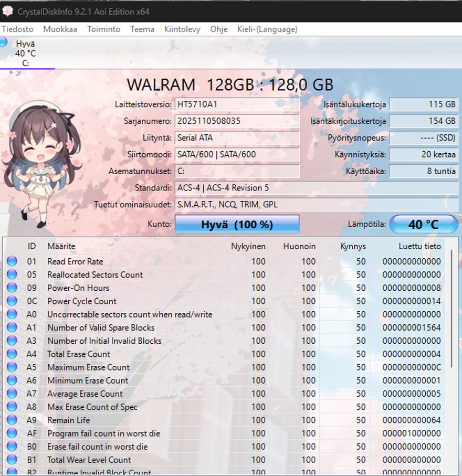Open the Teema menu
The width and height of the screenshot is (462, 476).
(142, 29)
